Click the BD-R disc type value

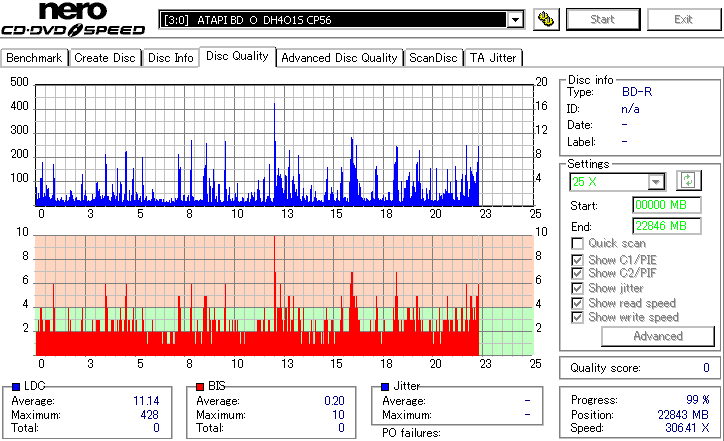(637, 92)
